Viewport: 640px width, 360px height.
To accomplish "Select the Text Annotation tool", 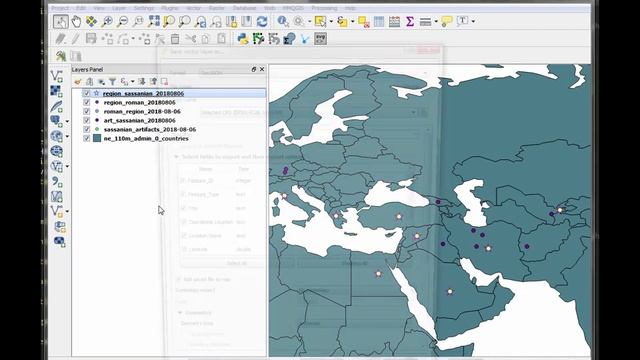I will click(463, 21).
